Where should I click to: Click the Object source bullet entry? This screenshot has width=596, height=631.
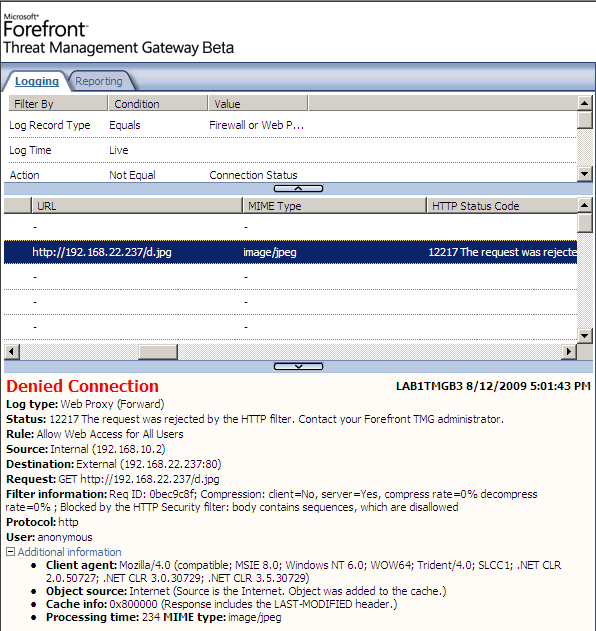(246, 591)
